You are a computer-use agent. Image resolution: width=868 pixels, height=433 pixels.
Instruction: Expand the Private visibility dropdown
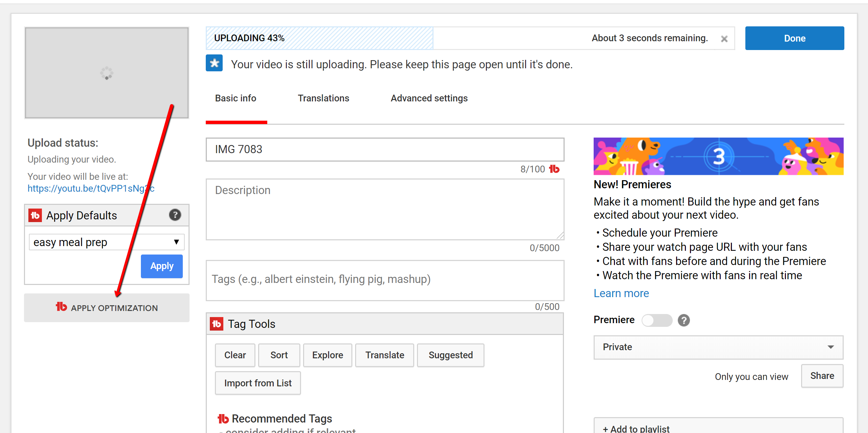(718, 347)
